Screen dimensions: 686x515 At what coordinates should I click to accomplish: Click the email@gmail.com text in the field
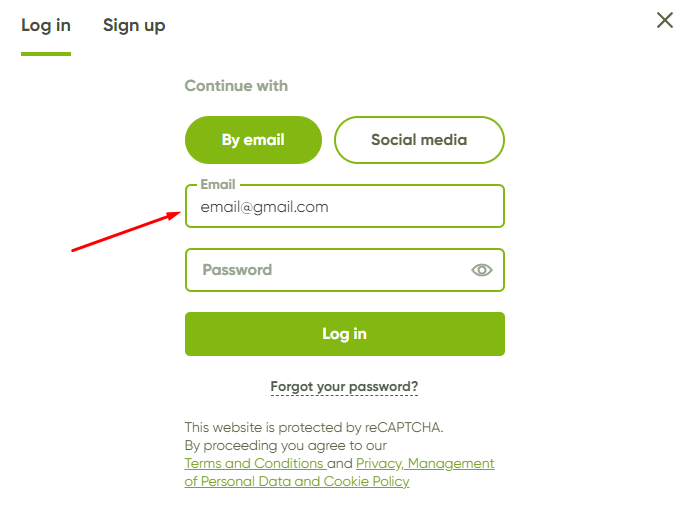point(264,207)
